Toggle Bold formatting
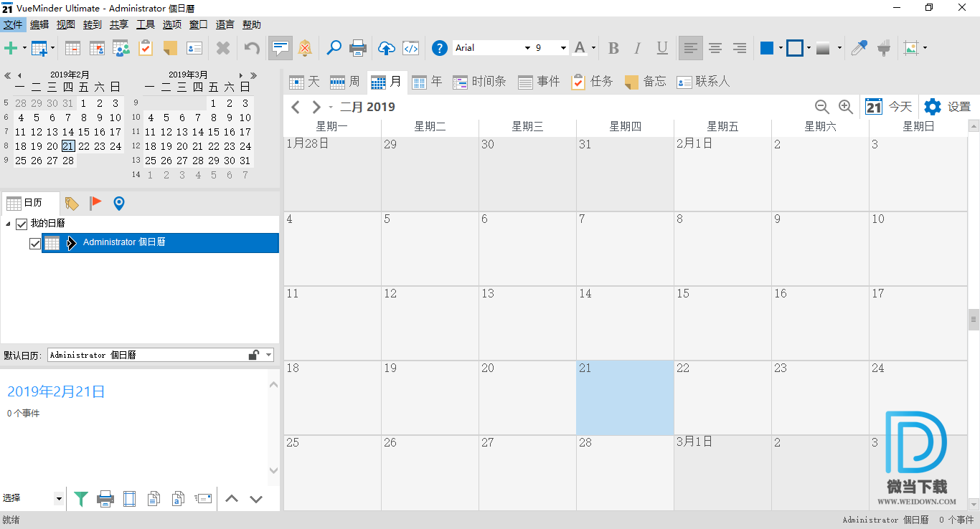The image size is (980, 529). click(x=613, y=48)
